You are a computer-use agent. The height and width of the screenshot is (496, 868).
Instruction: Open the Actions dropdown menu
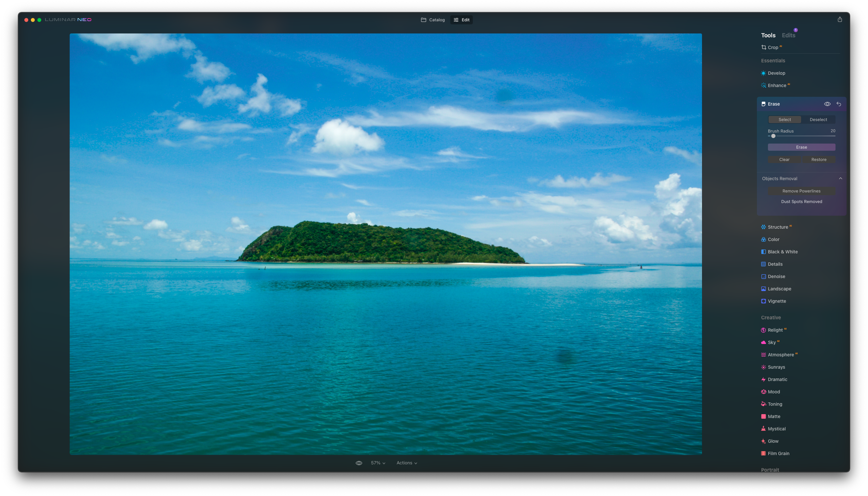point(407,463)
